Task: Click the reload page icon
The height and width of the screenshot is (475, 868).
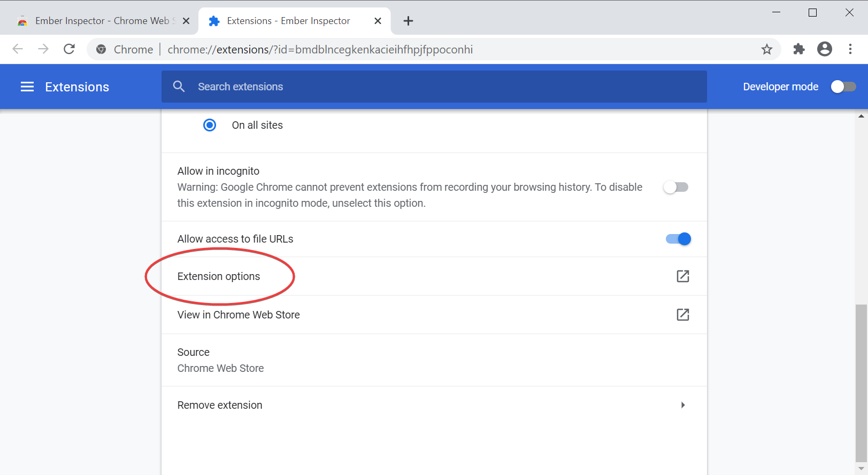Action: coord(69,49)
